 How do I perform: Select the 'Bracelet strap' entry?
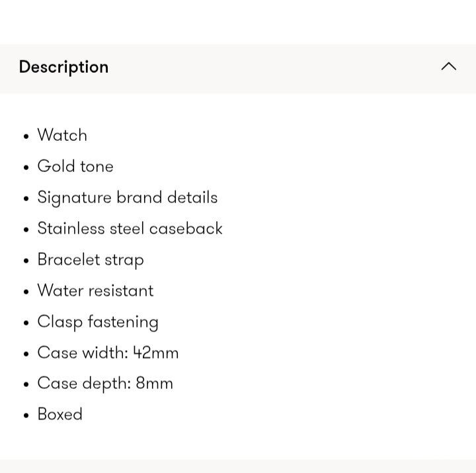coord(91,260)
